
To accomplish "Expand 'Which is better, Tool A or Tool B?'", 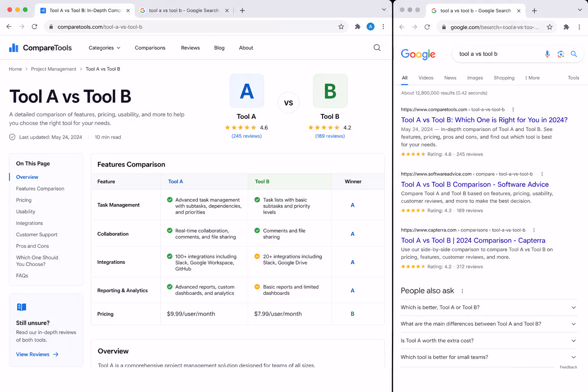I will (489, 307).
